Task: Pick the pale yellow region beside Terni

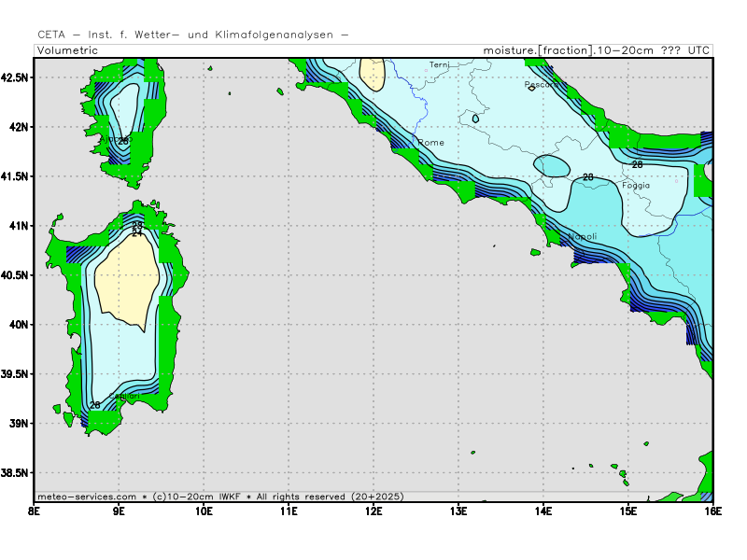Action: (x=373, y=75)
